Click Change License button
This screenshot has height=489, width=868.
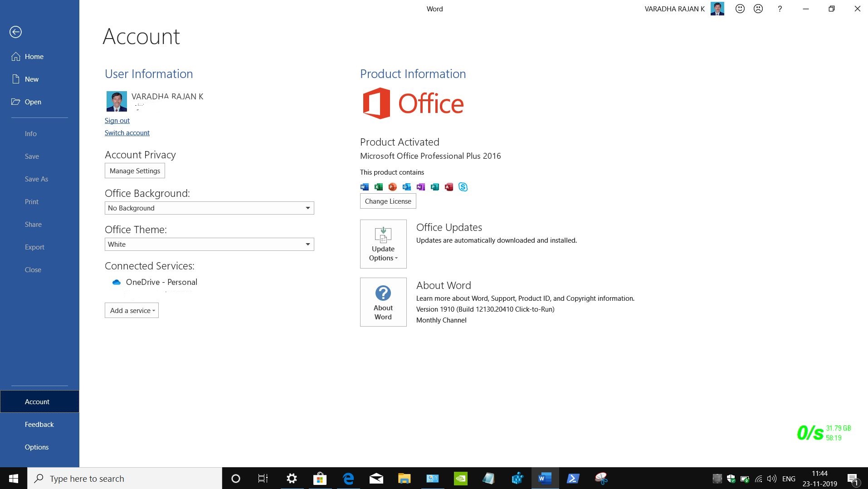[388, 201]
